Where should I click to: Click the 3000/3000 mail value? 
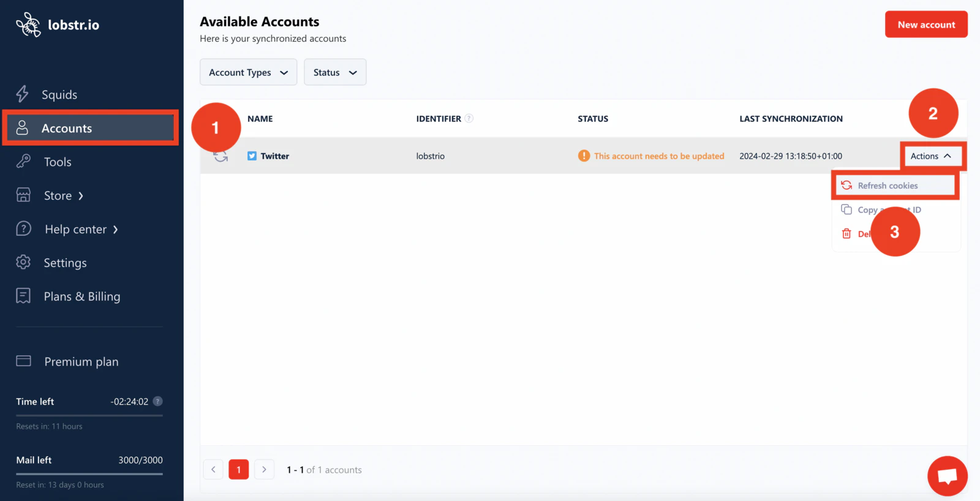tap(140, 460)
